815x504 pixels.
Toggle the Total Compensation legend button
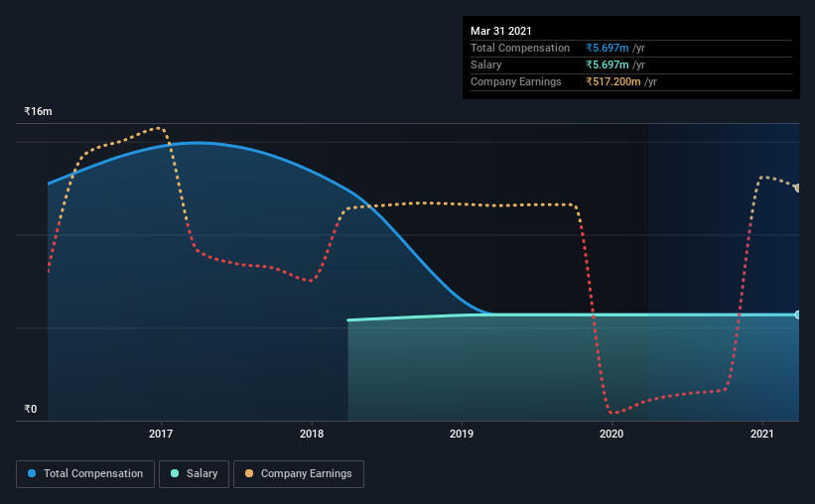(85, 474)
